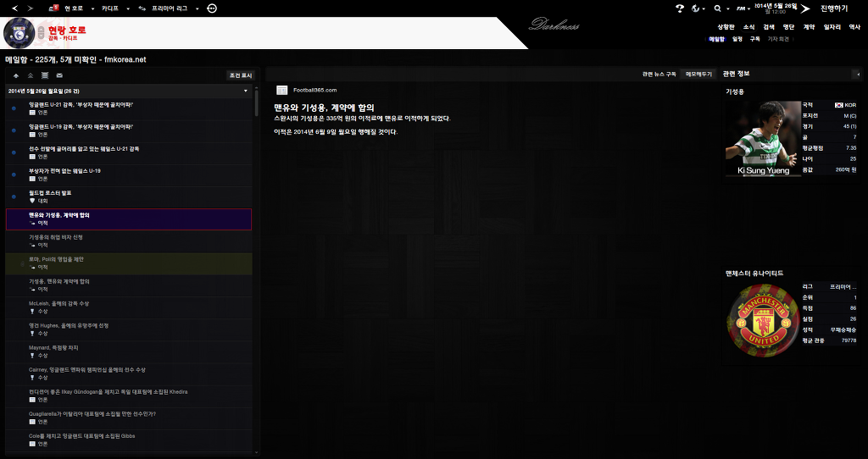Switch to the 역사 tab
868x459 pixels.
(x=854, y=26)
